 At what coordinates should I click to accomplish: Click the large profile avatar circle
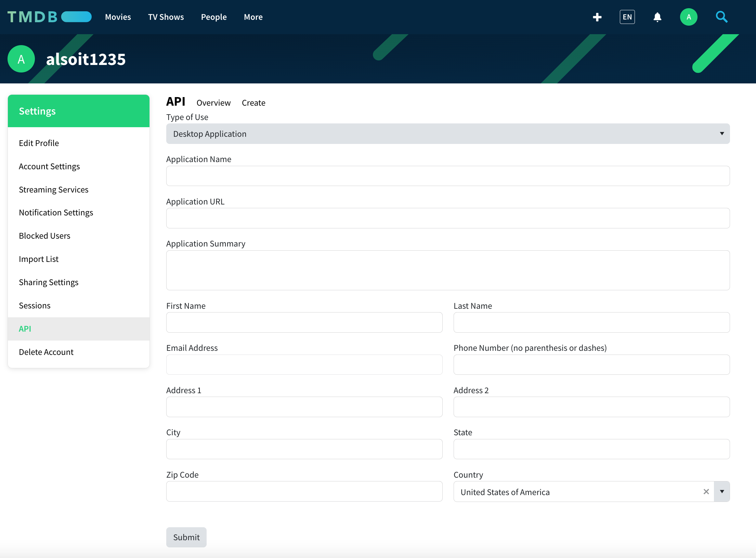(21, 59)
